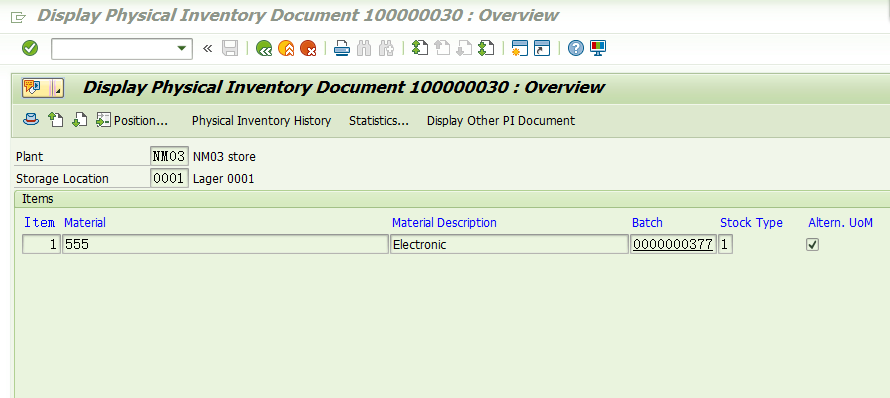The width and height of the screenshot is (890, 398).
Task: Toggle the Altern. UoM checkbox
Action: pyautogui.click(x=813, y=245)
